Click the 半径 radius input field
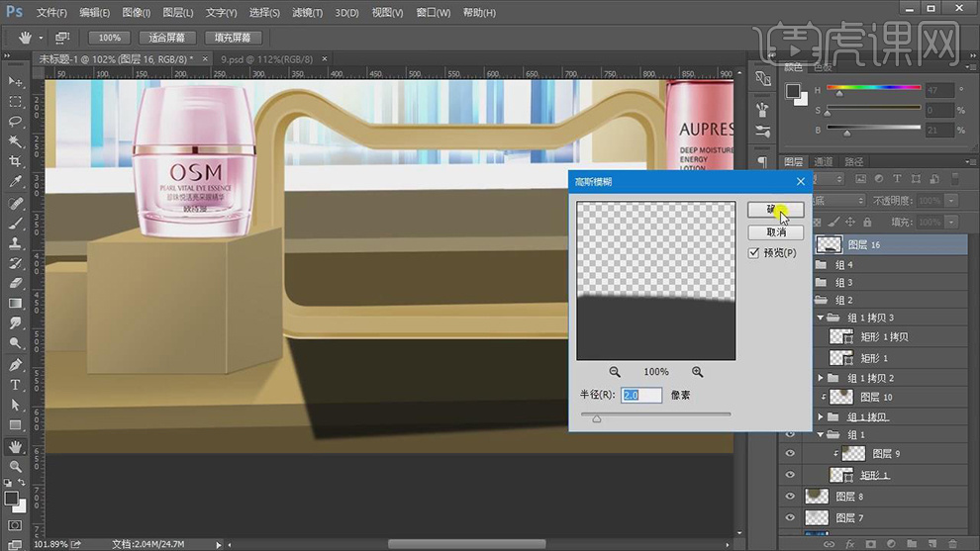 641,395
